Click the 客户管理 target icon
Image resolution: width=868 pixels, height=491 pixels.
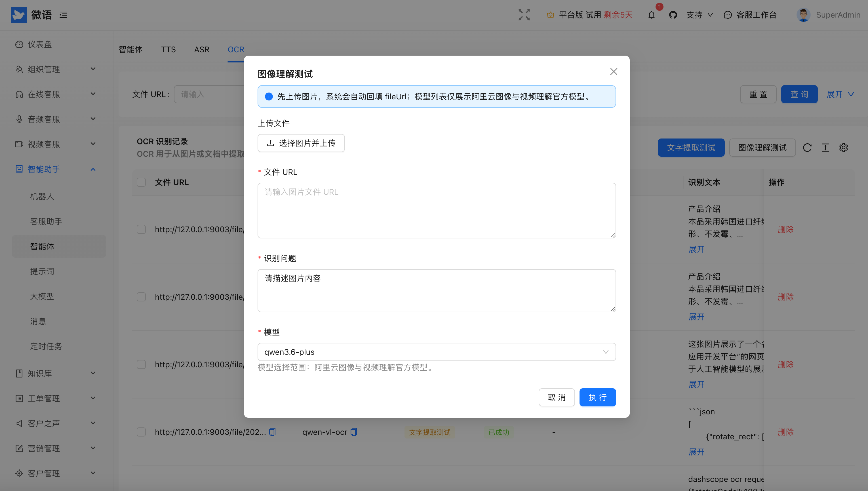click(x=19, y=473)
